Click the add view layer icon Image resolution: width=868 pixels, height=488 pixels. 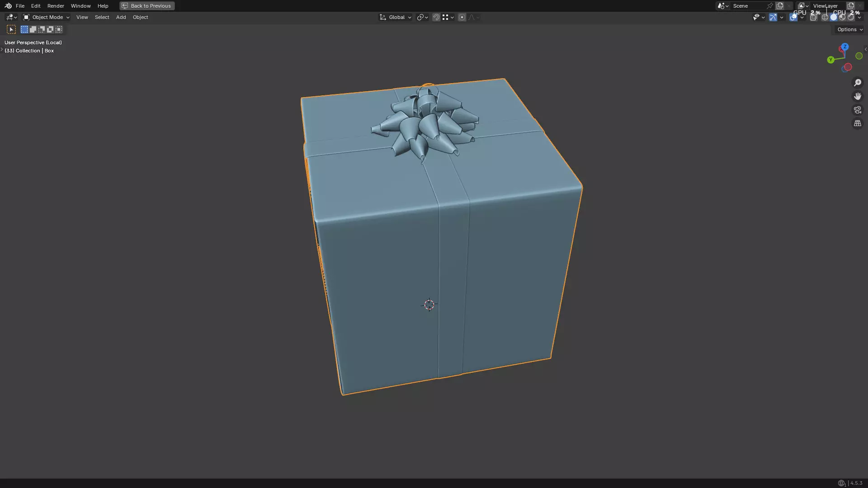point(851,6)
